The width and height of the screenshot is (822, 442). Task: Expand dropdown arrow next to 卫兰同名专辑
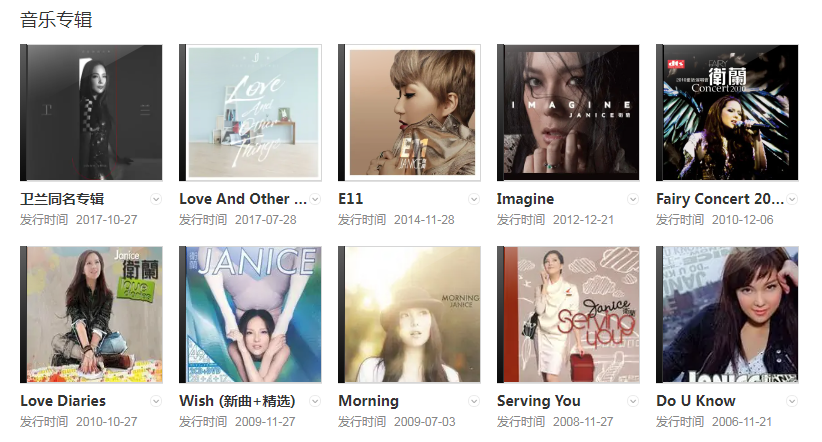156,199
